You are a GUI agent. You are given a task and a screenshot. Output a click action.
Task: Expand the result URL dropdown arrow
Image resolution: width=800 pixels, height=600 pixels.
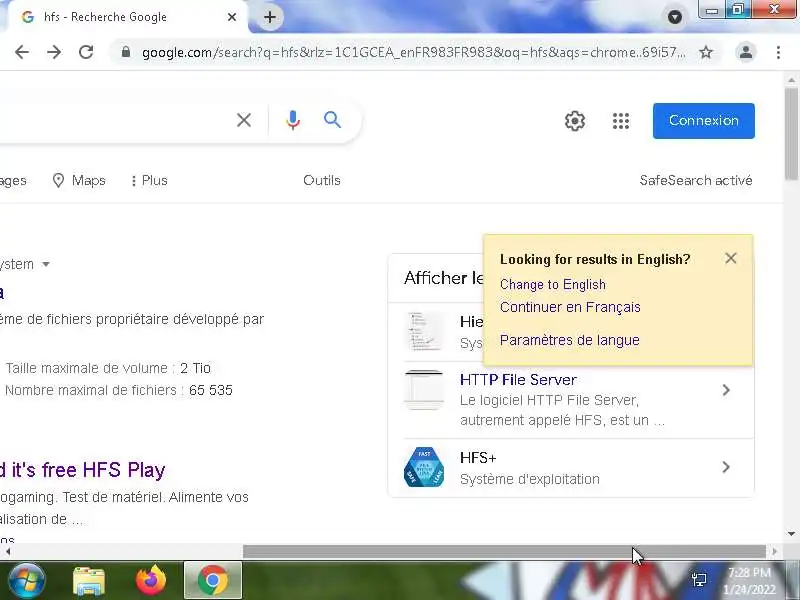[46, 264]
